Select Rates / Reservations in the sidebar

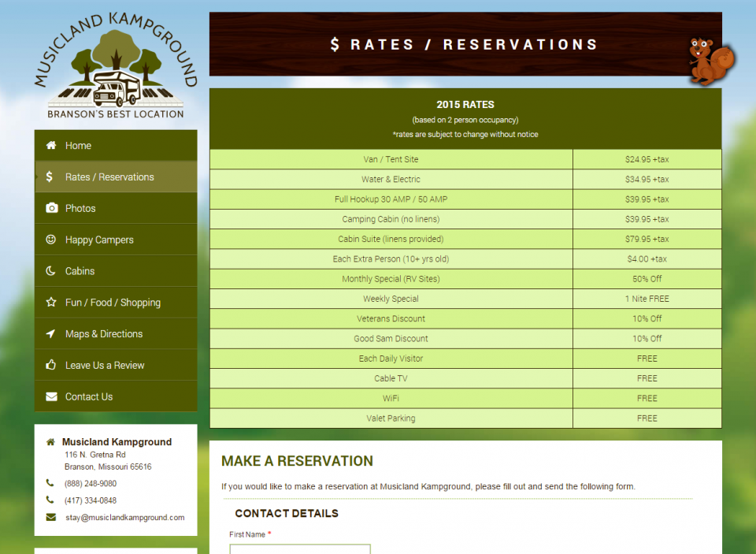point(116,177)
